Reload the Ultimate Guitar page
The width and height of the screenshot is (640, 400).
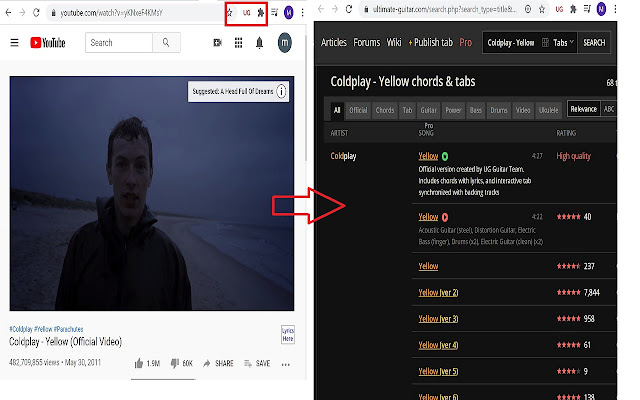click(x=349, y=9)
